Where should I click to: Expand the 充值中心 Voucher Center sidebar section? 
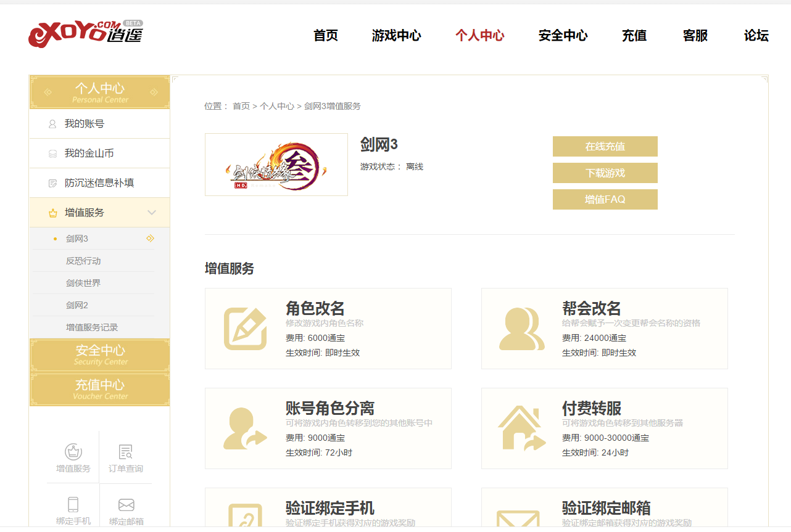pos(100,390)
